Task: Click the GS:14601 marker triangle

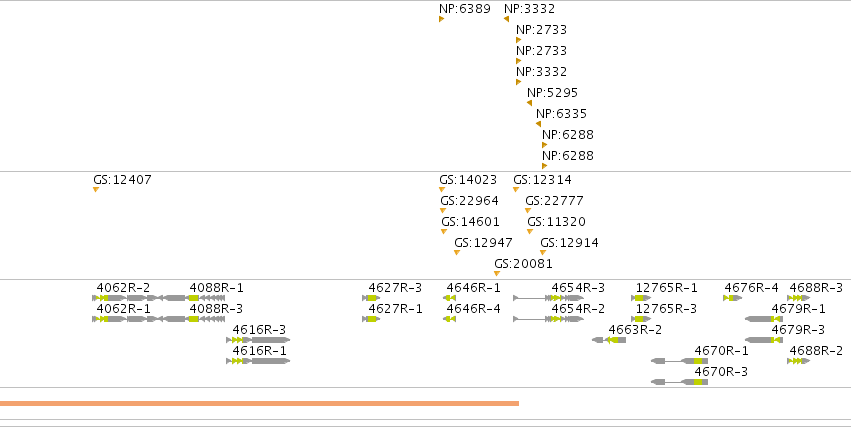Action: tap(444, 232)
